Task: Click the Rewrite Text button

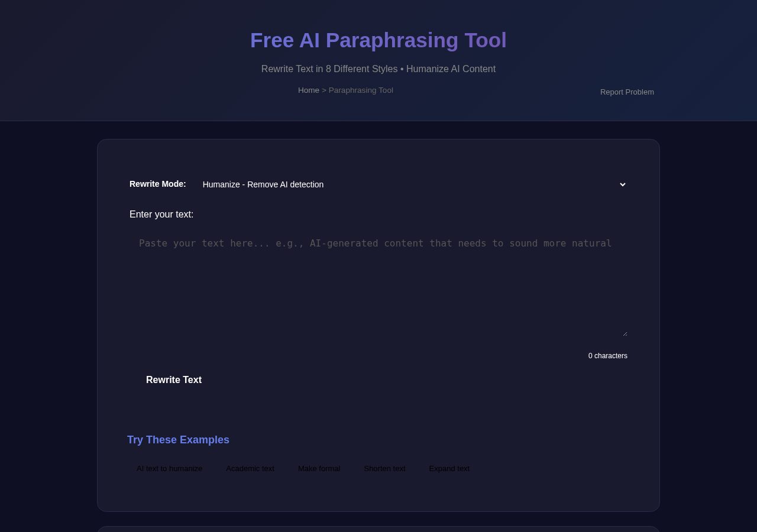Action: [x=174, y=380]
